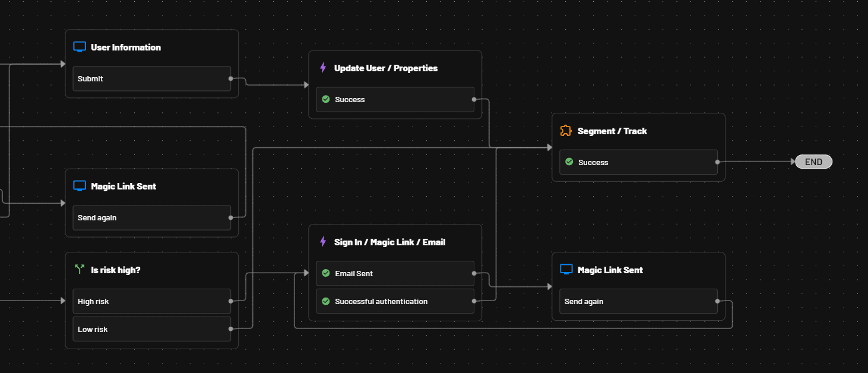Click the lightning icon on Update User / Properties
This screenshot has height=373, width=868.
coord(323,68)
